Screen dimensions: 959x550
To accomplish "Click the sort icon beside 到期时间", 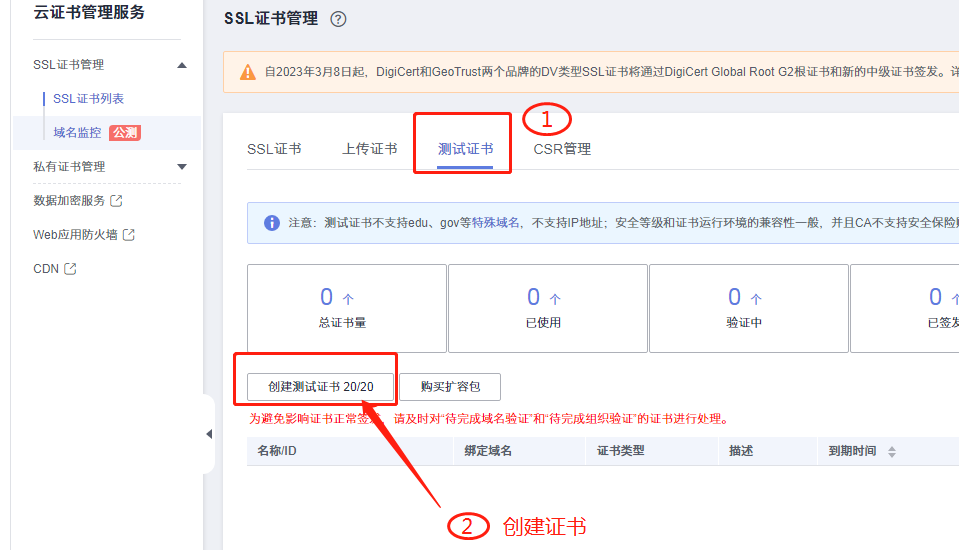I will [x=892, y=452].
